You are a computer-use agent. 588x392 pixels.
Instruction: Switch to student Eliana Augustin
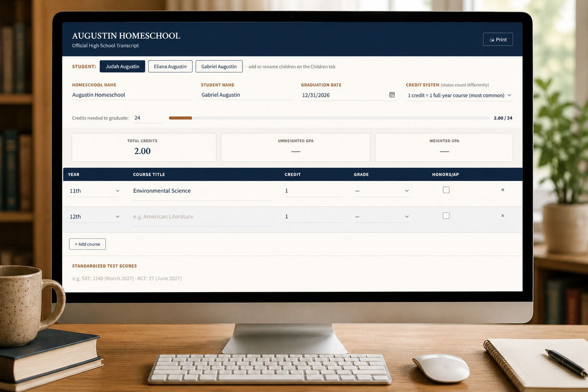click(170, 66)
